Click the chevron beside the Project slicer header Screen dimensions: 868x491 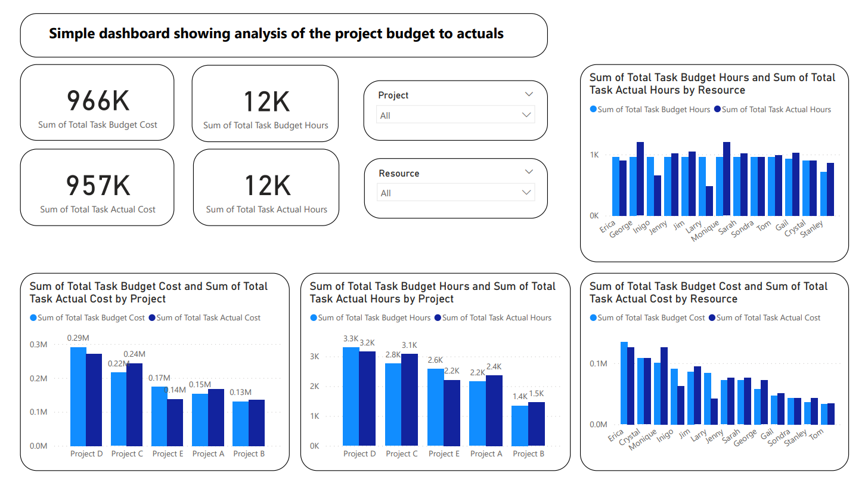coord(528,94)
